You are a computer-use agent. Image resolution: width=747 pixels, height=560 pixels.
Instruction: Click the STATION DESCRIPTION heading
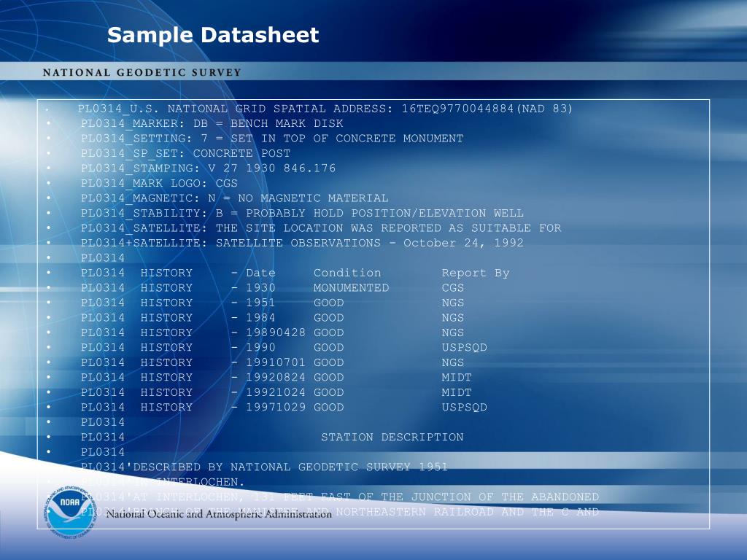pos(392,437)
